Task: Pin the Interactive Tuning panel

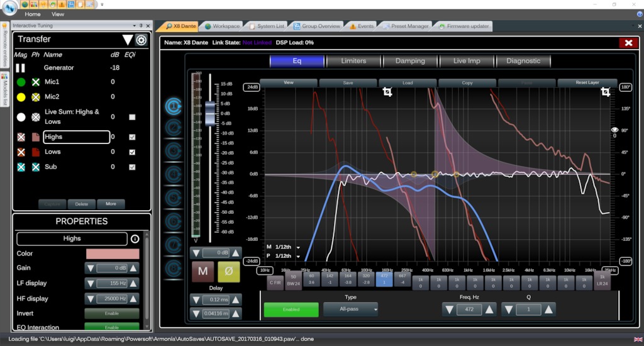Action: click(141, 25)
